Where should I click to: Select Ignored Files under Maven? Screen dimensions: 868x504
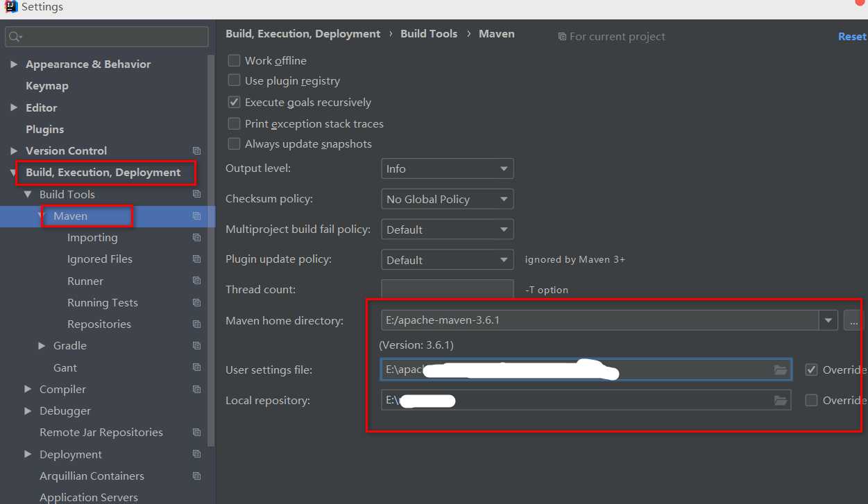[x=100, y=259]
